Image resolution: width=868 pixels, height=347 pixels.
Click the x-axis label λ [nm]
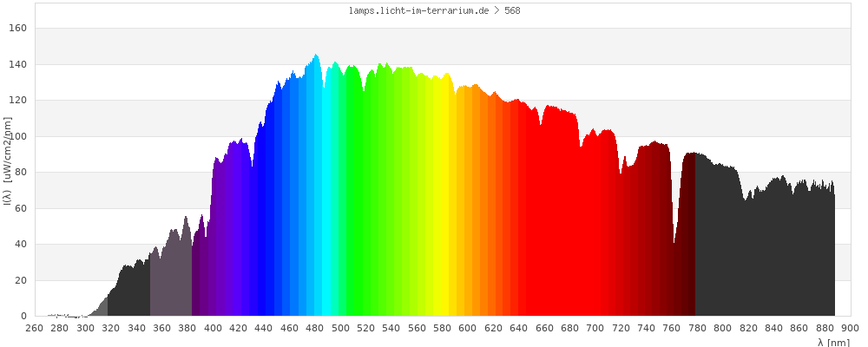pos(833,343)
